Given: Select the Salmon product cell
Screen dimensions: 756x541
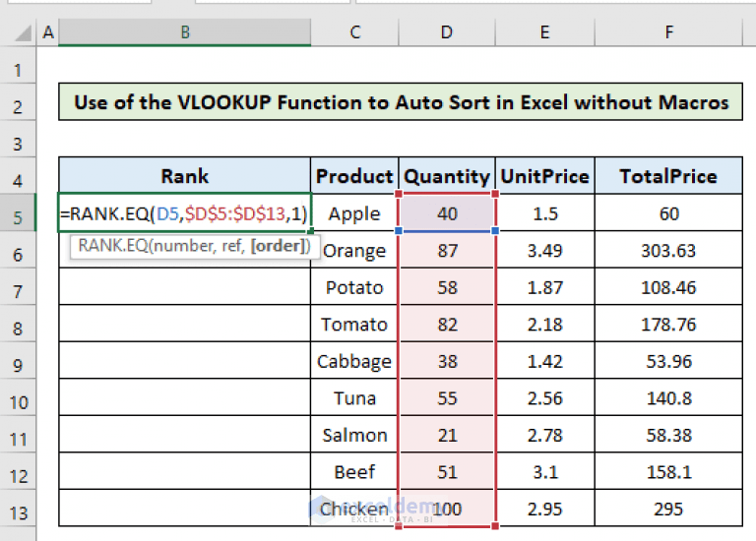Looking at the screenshot, I should [x=354, y=435].
